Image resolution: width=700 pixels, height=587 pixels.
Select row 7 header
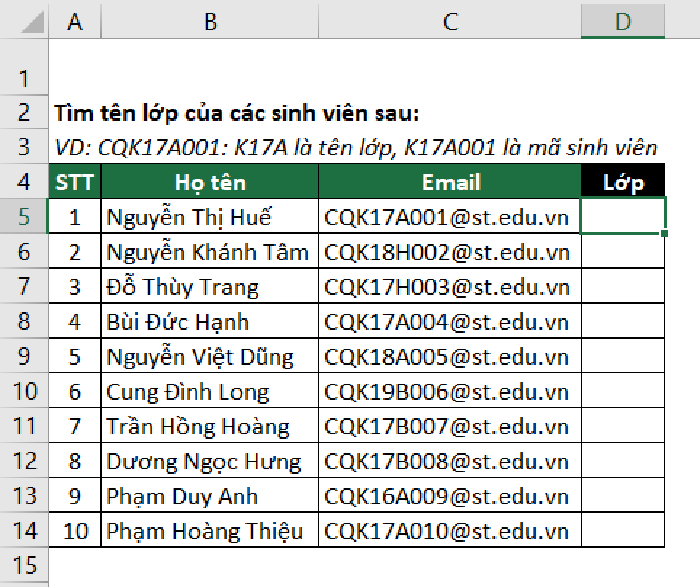point(24,286)
